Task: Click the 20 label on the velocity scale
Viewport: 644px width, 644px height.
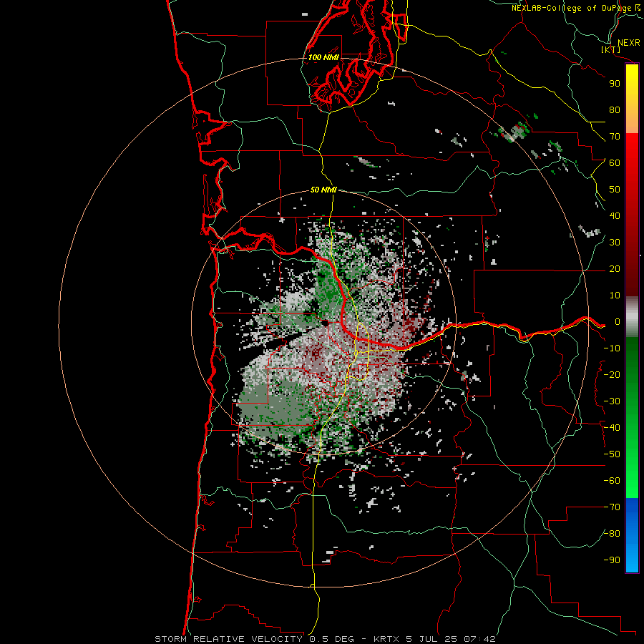Action: 615,269
